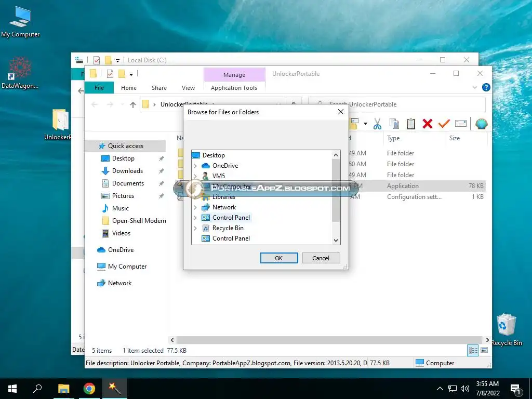Image resolution: width=532 pixels, height=399 pixels.
Task: Open the Home ribbon tab
Action: coord(129,87)
